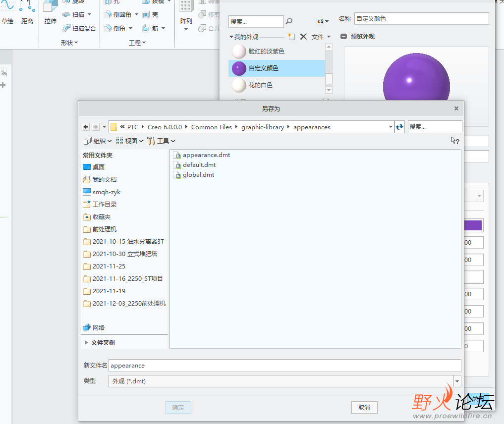Select the Swept Blend (扫描混合) tool
Viewport: 504px width, 424px height.
tap(79, 29)
